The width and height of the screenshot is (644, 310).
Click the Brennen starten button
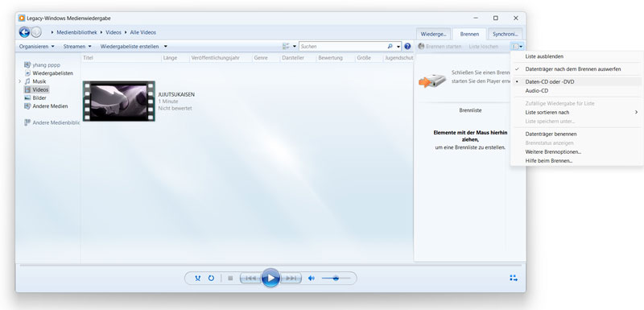click(440, 47)
